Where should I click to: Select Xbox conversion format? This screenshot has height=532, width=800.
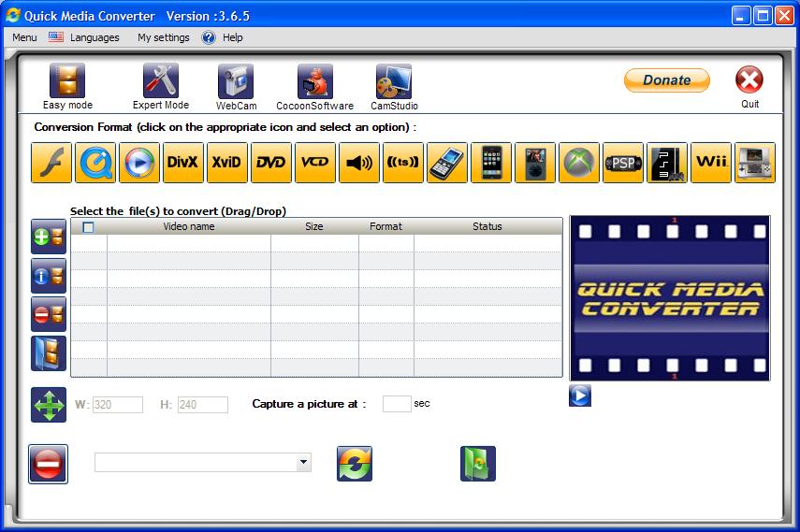coord(579,163)
